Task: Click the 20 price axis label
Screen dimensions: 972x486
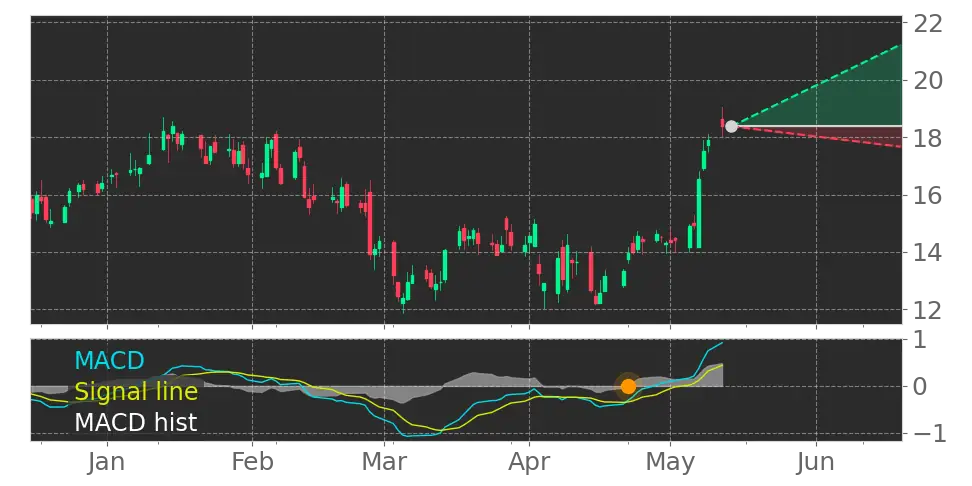Action: 928,81
